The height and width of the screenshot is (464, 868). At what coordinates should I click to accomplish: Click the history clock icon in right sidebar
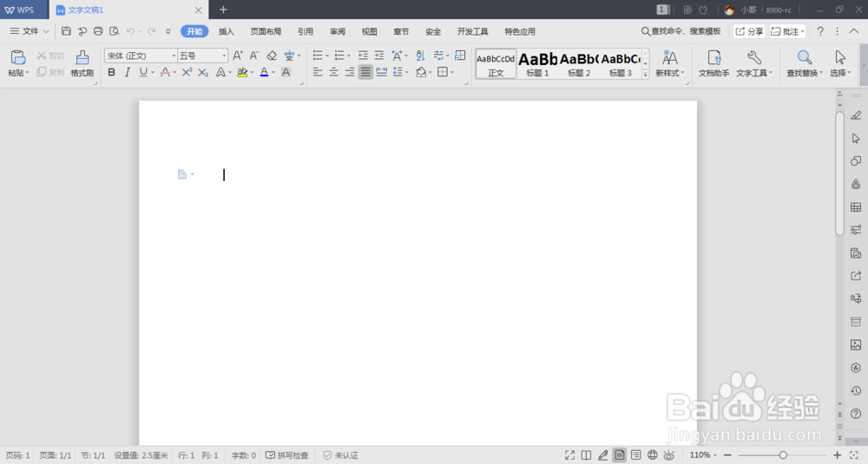pos(856,390)
